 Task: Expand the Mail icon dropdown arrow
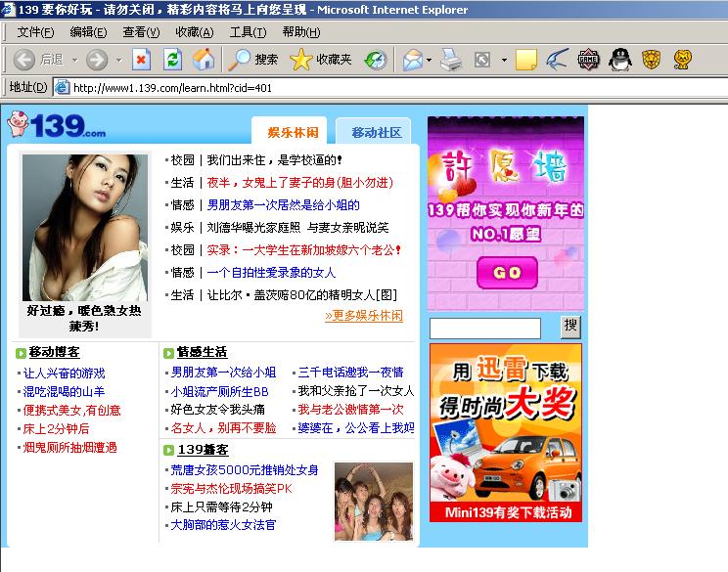(429, 60)
